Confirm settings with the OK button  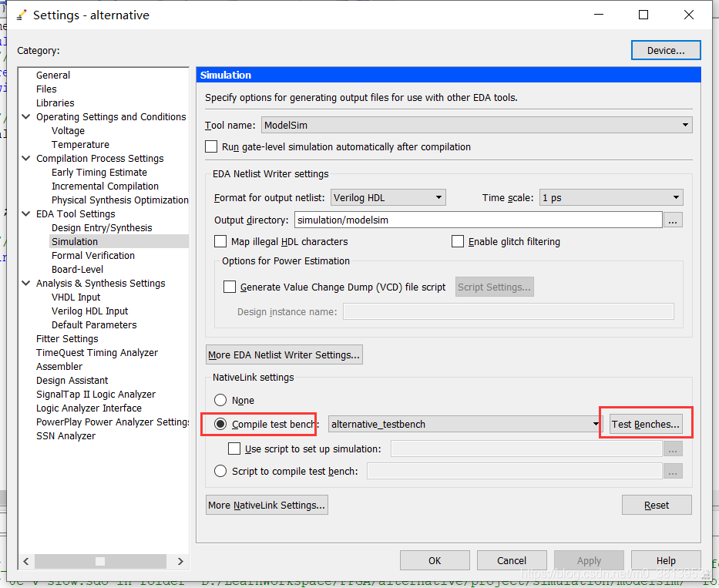(434, 560)
